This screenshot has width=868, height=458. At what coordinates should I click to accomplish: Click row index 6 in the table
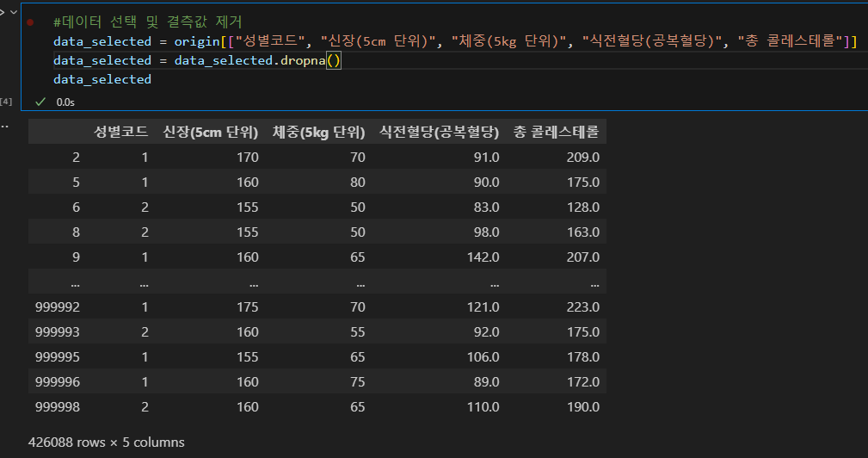pyautogui.click(x=76, y=207)
